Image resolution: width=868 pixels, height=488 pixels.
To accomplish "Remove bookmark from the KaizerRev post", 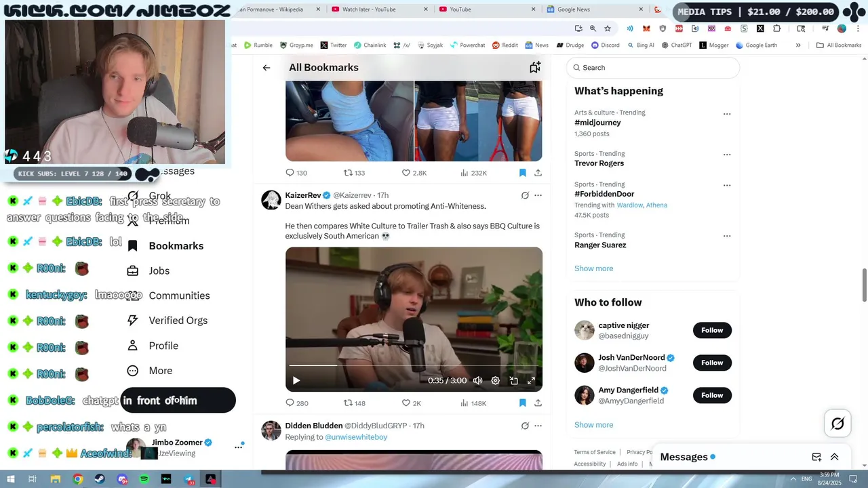I will tap(522, 403).
